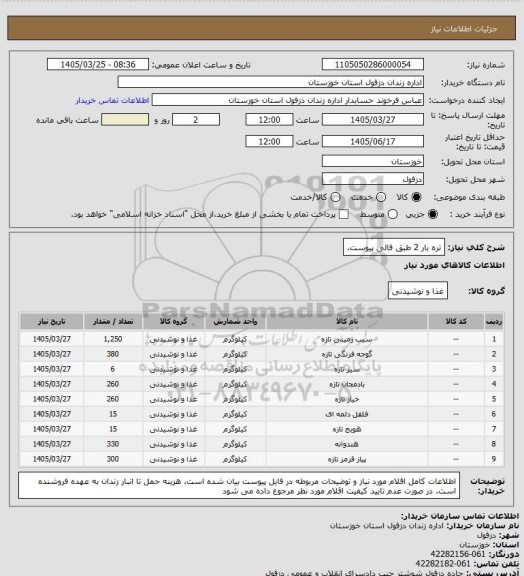Select the سیب زمینی تازه item name
The height and width of the screenshot is (576, 524).
pos(347,339)
